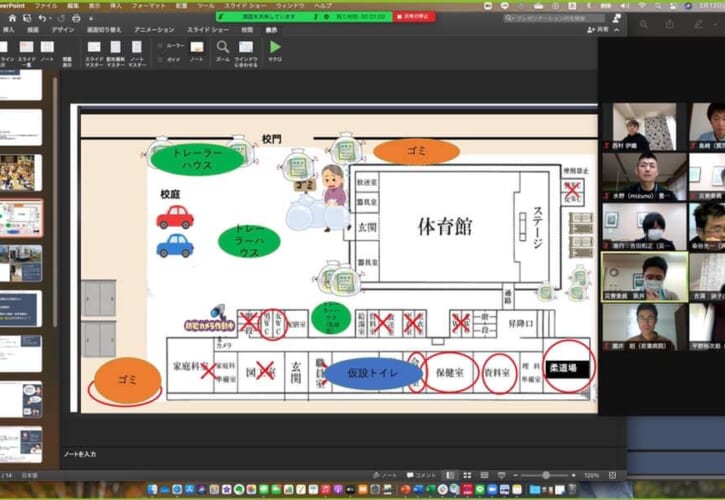The image size is (725, 500).
Task: Switch to the 校閲 ribbon tab
Action: [x=247, y=30]
